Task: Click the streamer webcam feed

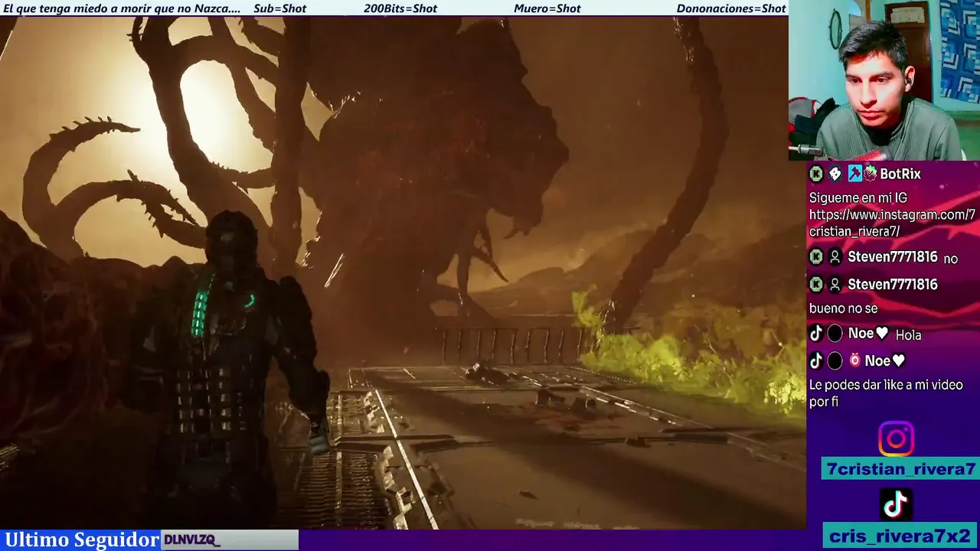Action: [x=884, y=80]
